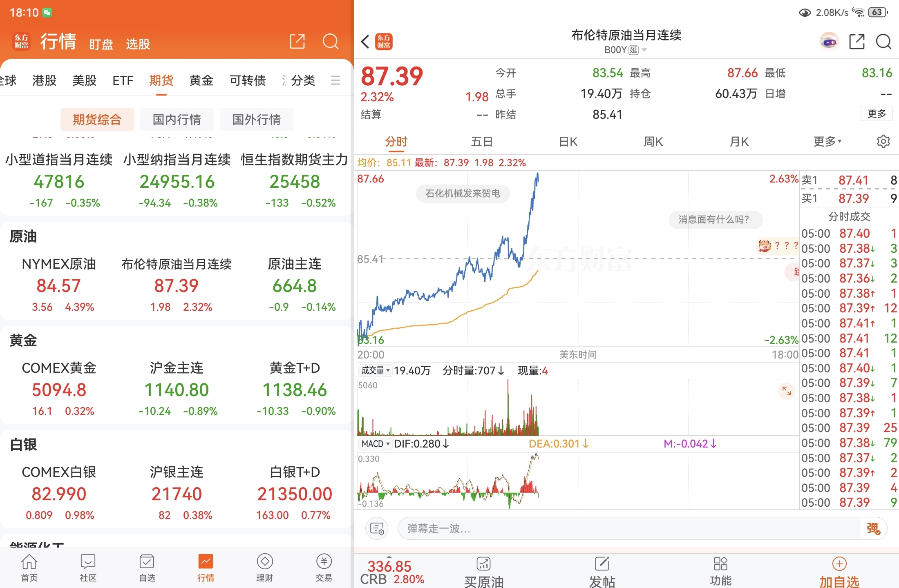Open the danmaku list icon beside input
The image size is (899, 588).
coord(377,528)
